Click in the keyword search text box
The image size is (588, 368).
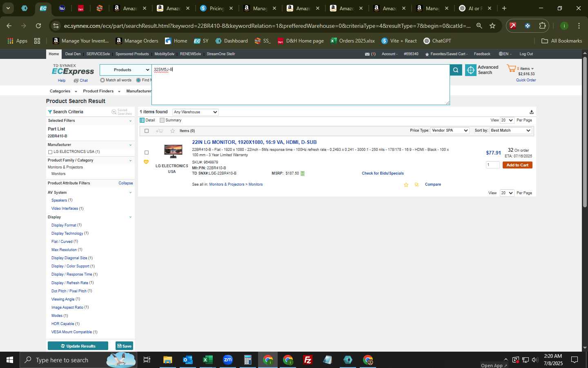tap(301, 85)
